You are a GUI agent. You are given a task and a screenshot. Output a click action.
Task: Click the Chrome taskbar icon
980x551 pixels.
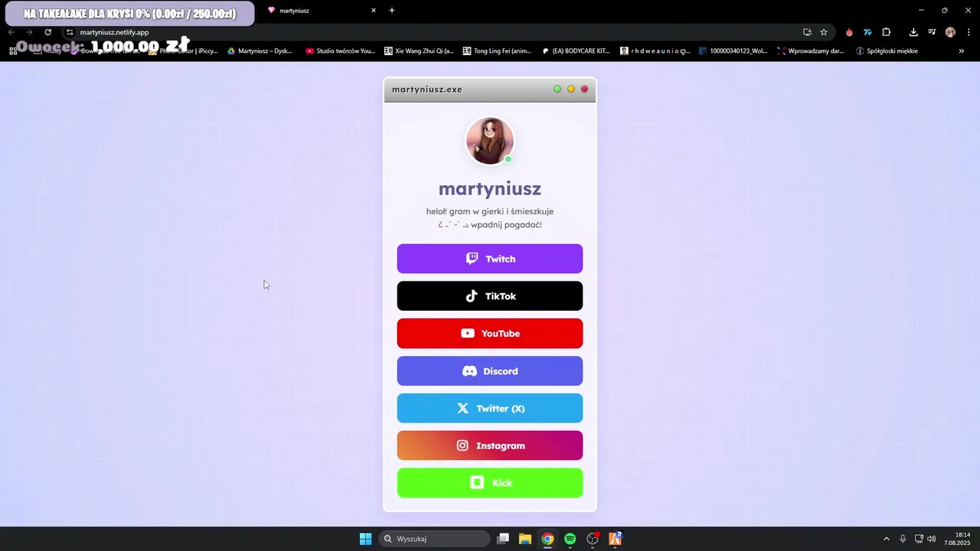coord(547,539)
